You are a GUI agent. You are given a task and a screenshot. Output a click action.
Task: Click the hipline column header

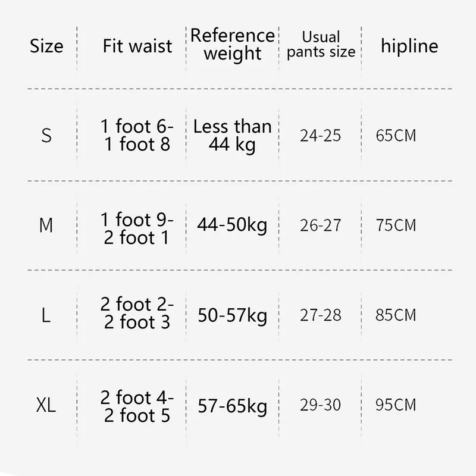click(409, 46)
